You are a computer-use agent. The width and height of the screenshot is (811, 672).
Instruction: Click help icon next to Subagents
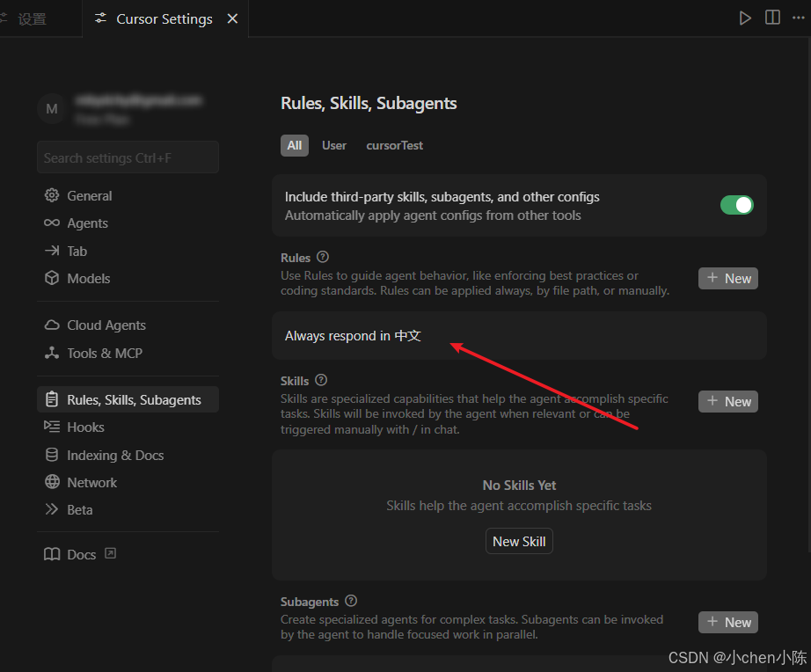click(x=351, y=601)
